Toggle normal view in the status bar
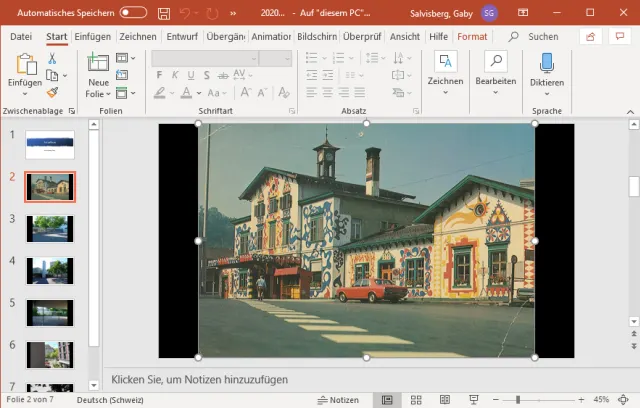The image size is (640, 408). [x=387, y=400]
